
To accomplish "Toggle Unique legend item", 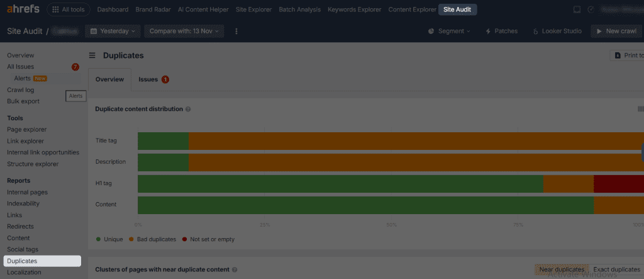I will 109,239.
